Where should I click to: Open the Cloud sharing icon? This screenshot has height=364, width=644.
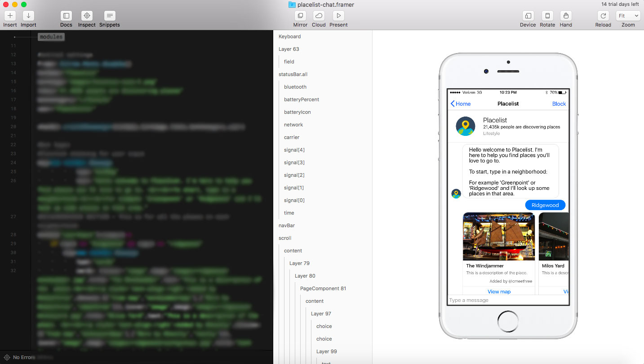click(319, 16)
